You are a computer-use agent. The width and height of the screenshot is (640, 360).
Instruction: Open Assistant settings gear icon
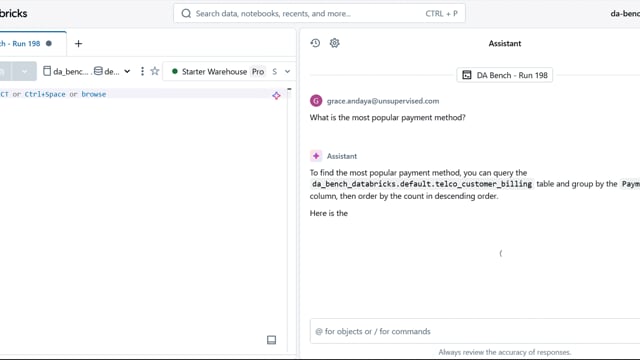click(x=334, y=43)
